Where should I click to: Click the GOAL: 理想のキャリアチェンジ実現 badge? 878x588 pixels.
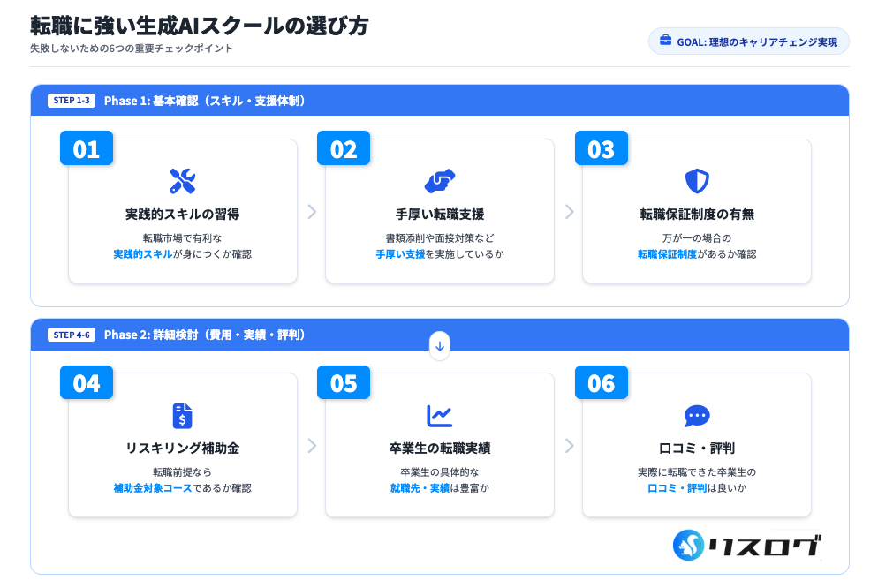click(748, 41)
